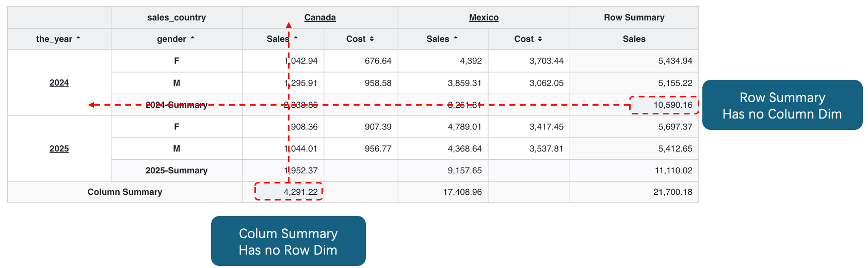Click the Sales header under Row Summary
This screenshot has height=268, width=868.
634,39
